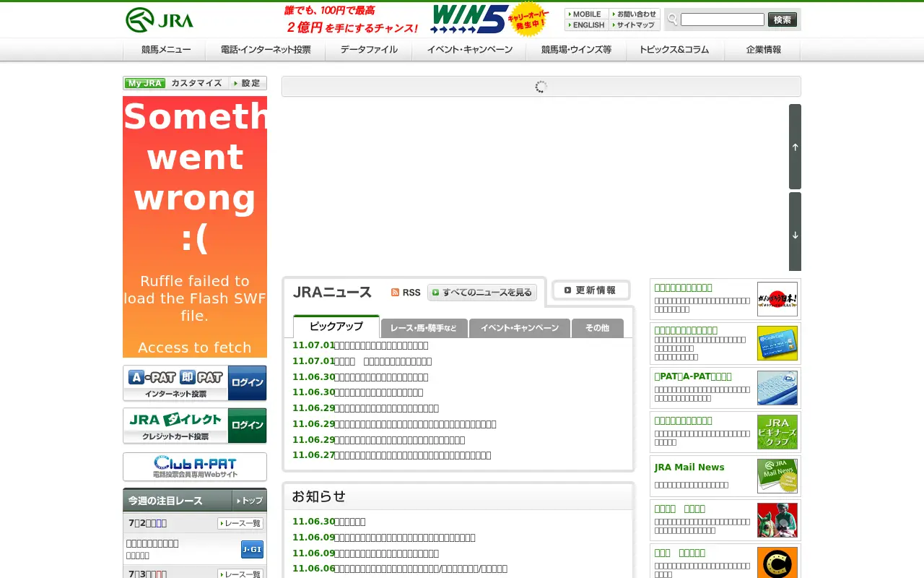Click the カスタマイズ button

tap(197, 83)
